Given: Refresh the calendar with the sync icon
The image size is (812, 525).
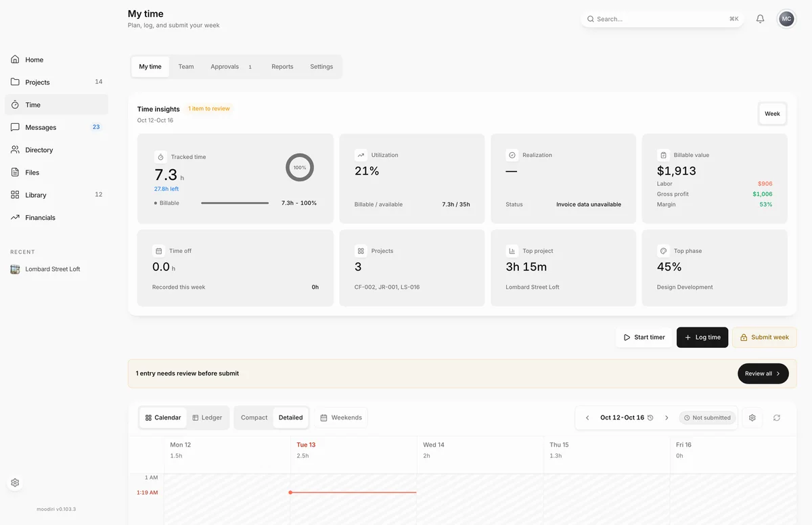Looking at the screenshot, I should 777,418.
